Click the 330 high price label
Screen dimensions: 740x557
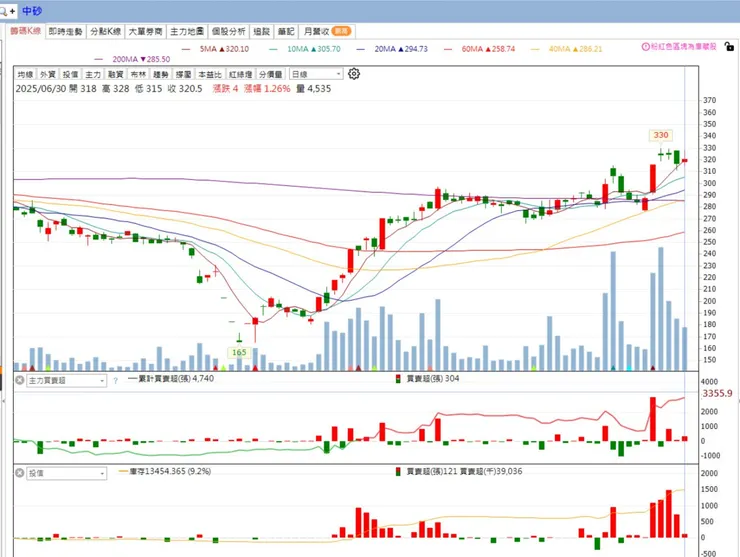661,135
